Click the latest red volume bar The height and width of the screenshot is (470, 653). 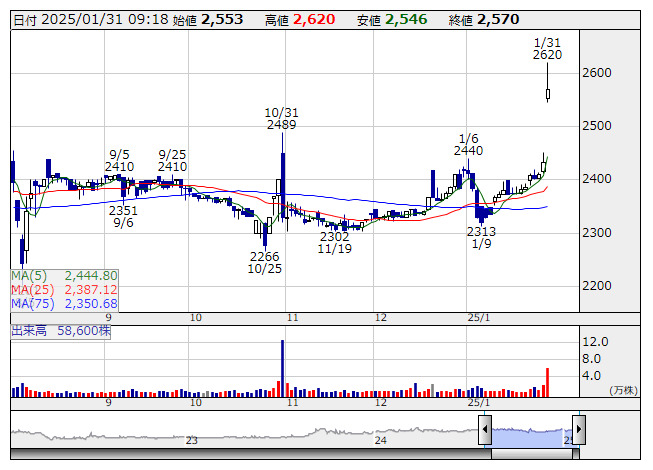click(548, 382)
